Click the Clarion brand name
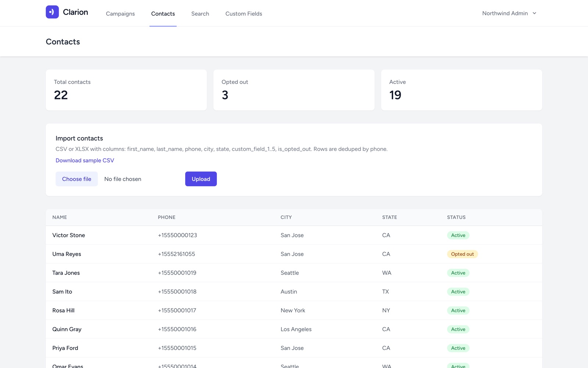Viewport: 588px width, 368px height. click(x=75, y=12)
